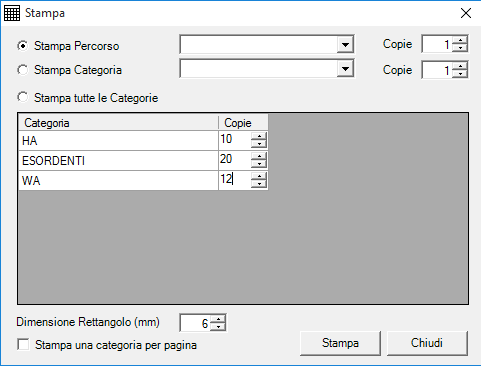This screenshot has width=481, height=366.
Task: Click the Stampa window grid icon
Action: [x=12, y=13]
